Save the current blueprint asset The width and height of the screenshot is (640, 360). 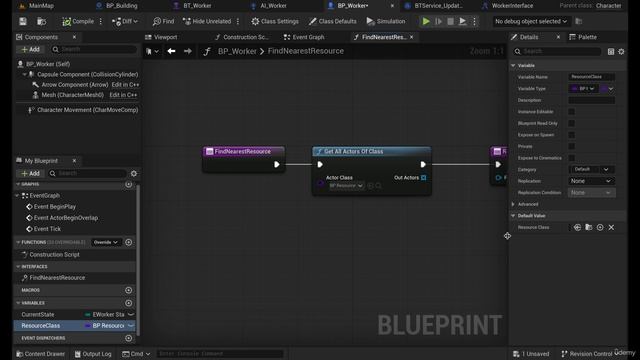coord(23,21)
